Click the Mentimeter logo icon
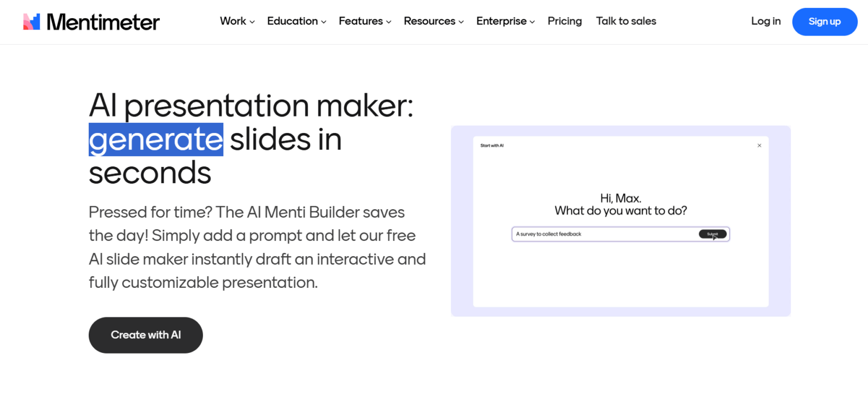The image size is (868, 405). 31,21
